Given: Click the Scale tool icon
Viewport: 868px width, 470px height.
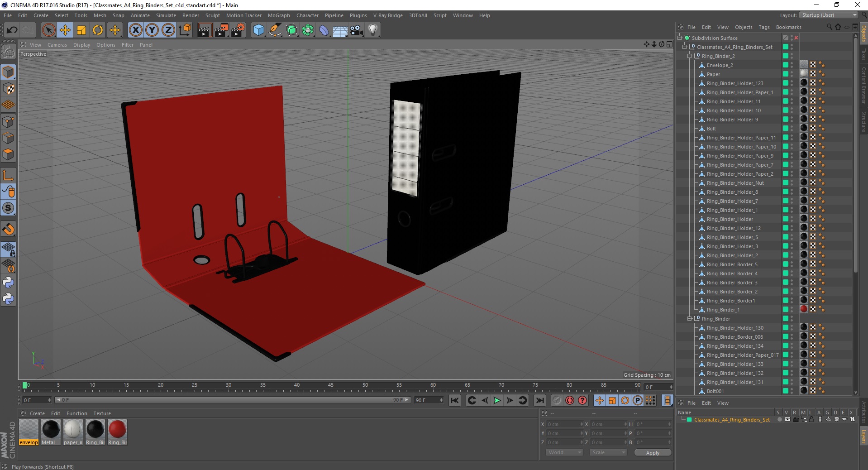Looking at the screenshot, I should tap(81, 30).
